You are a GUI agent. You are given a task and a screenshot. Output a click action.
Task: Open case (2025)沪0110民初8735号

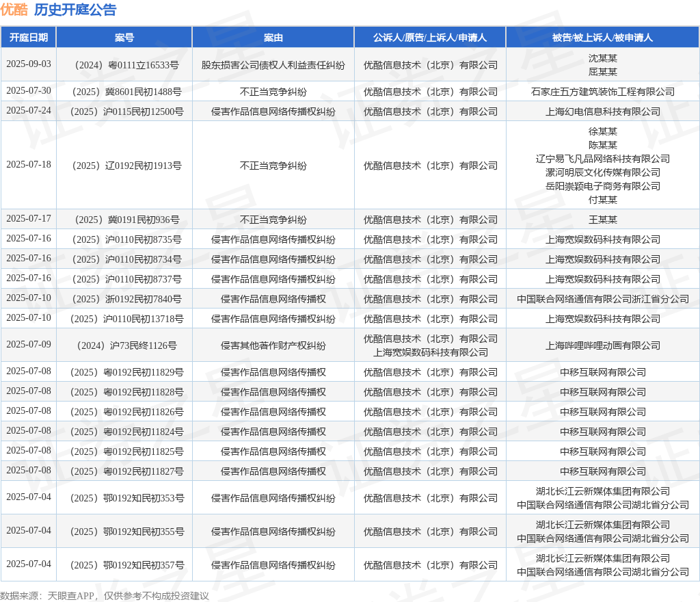(x=126, y=240)
